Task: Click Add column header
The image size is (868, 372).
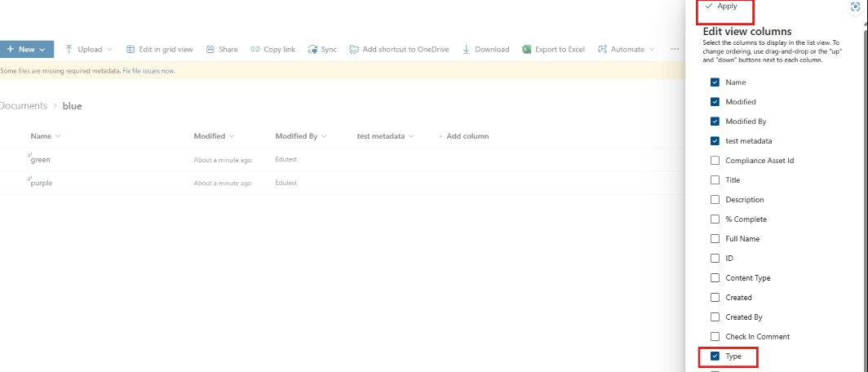Action: [463, 136]
